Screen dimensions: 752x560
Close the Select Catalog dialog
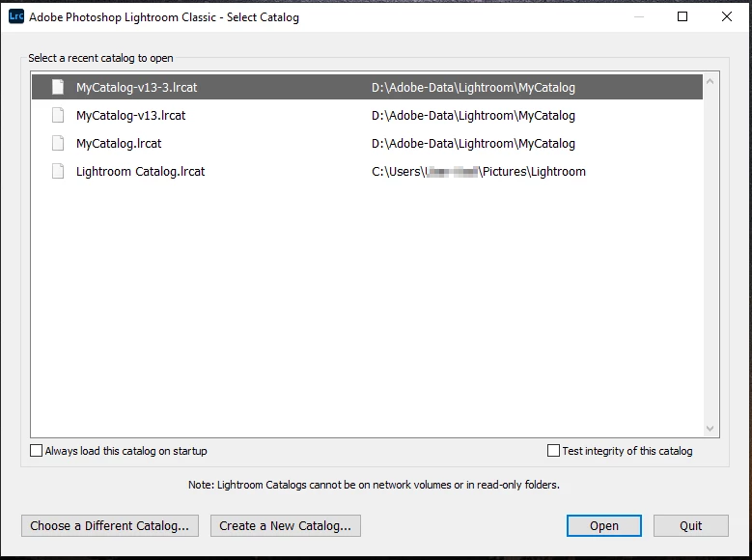coord(727,16)
